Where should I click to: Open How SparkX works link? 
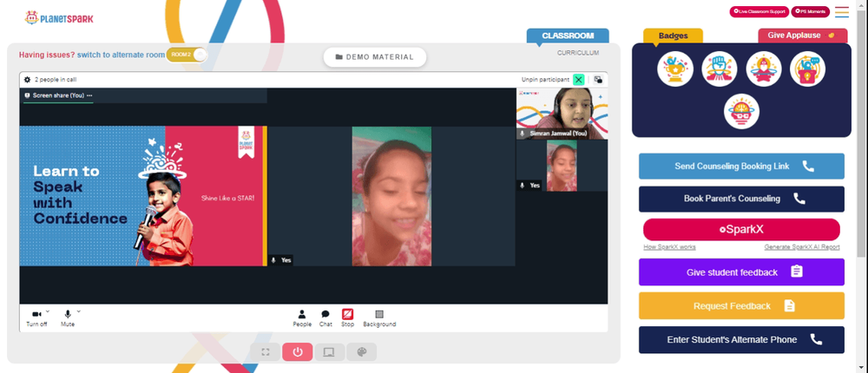pos(669,247)
